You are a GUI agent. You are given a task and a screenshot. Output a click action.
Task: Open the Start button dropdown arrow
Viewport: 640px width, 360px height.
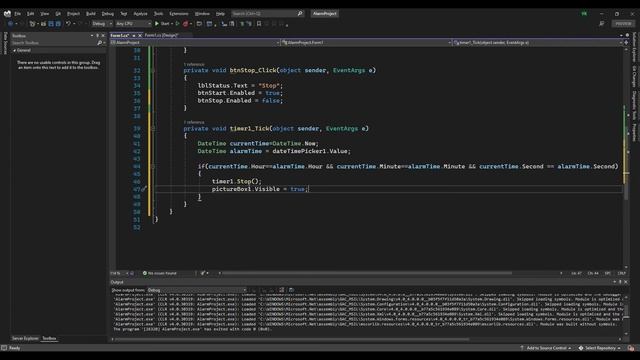pyautogui.click(x=172, y=24)
